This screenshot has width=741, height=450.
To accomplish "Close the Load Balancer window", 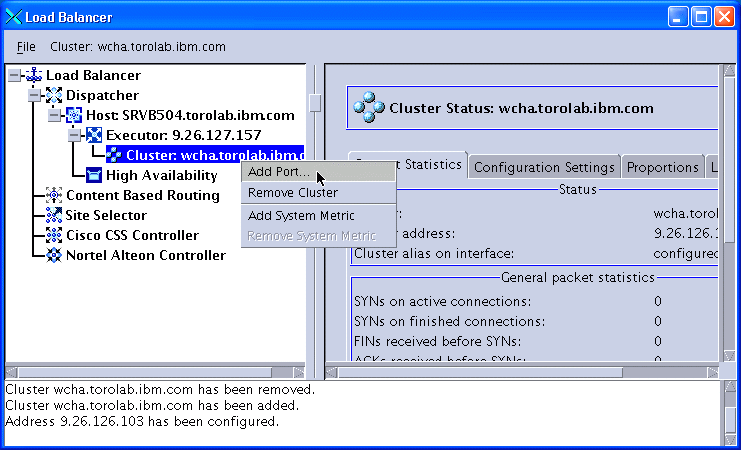I will (x=724, y=17).
